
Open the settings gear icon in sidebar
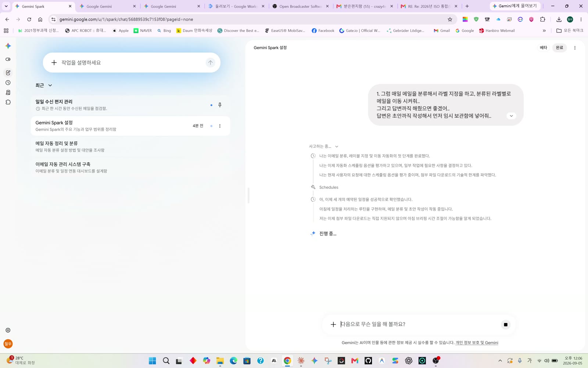[8, 330]
